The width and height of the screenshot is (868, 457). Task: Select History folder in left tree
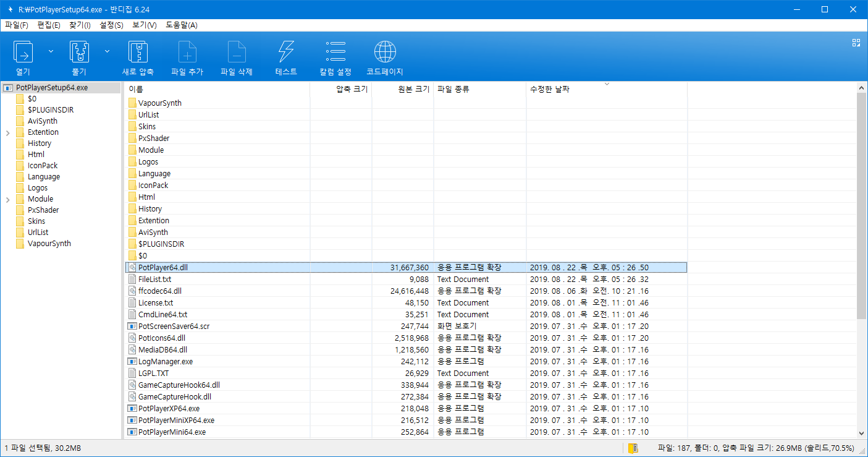tap(40, 143)
